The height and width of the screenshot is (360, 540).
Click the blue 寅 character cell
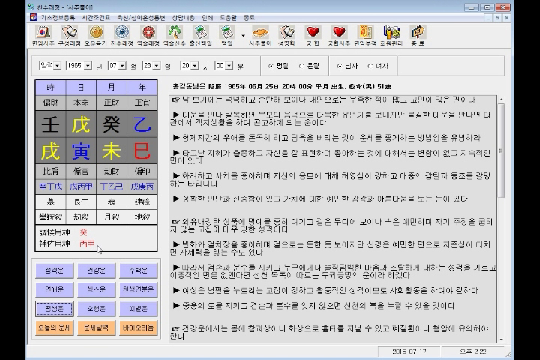(x=81, y=151)
